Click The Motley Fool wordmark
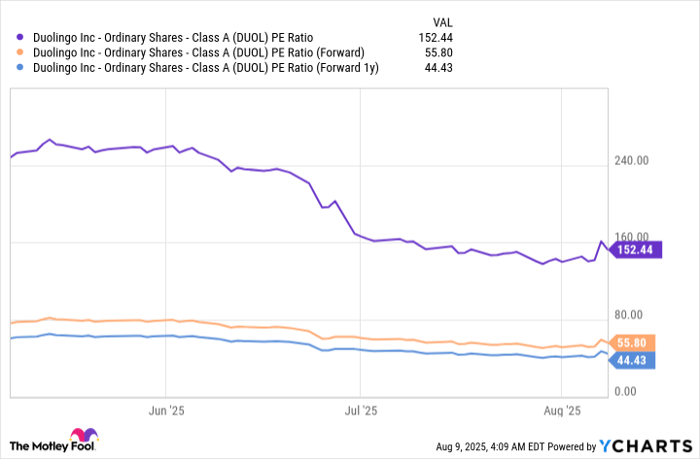Screen dimensions: 700x459 [52, 446]
